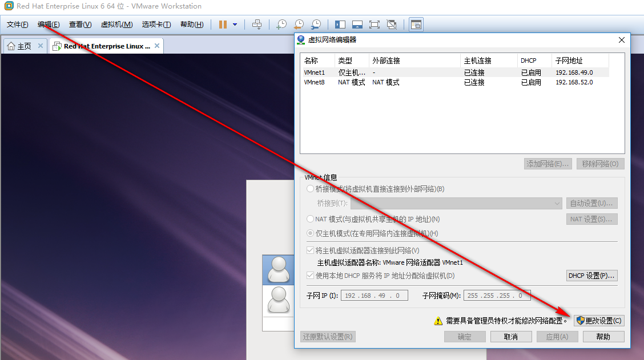Image resolution: width=644 pixels, height=360 pixels.
Task: Click the Send Ctrl+Alt+Del toolbar icon
Action: tap(257, 25)
